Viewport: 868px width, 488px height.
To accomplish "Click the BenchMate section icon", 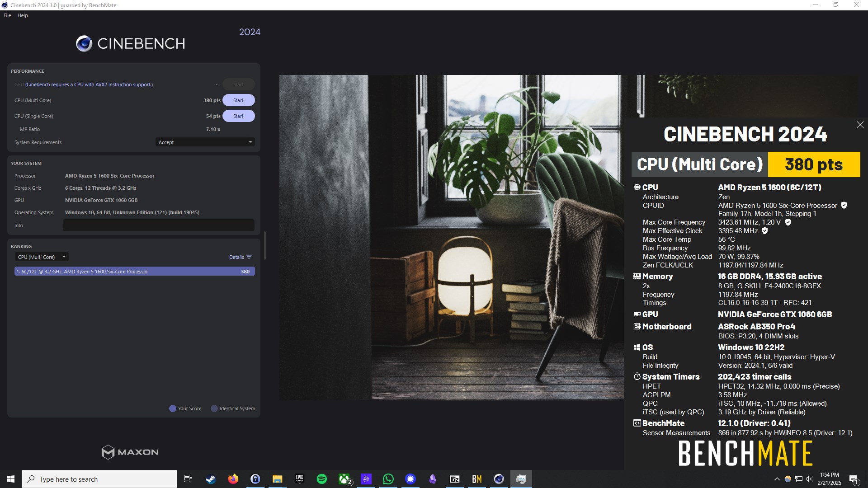I will (x=637, y=423).
